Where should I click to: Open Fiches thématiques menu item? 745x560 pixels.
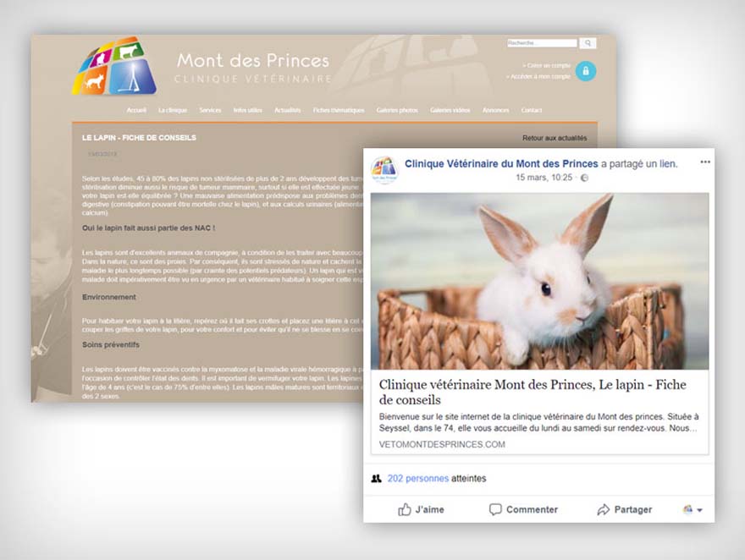(x=339, y=110)
